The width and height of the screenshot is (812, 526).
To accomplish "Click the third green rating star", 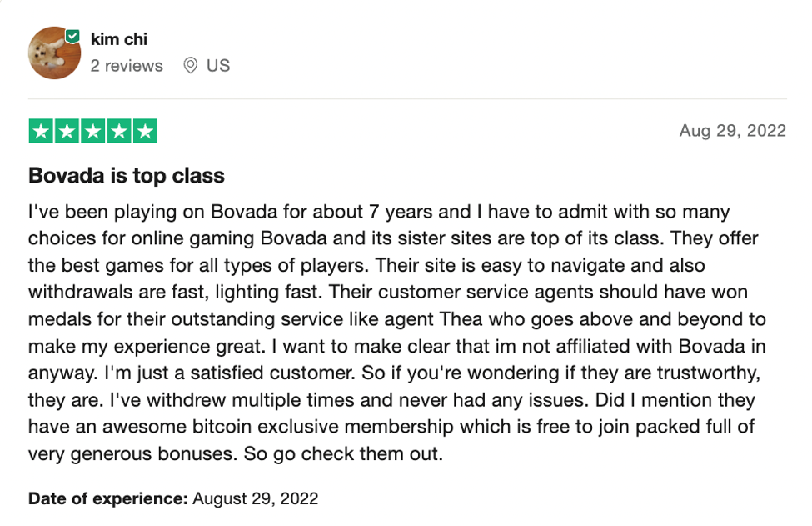I will pyautogui.click(x=92, y=131).
